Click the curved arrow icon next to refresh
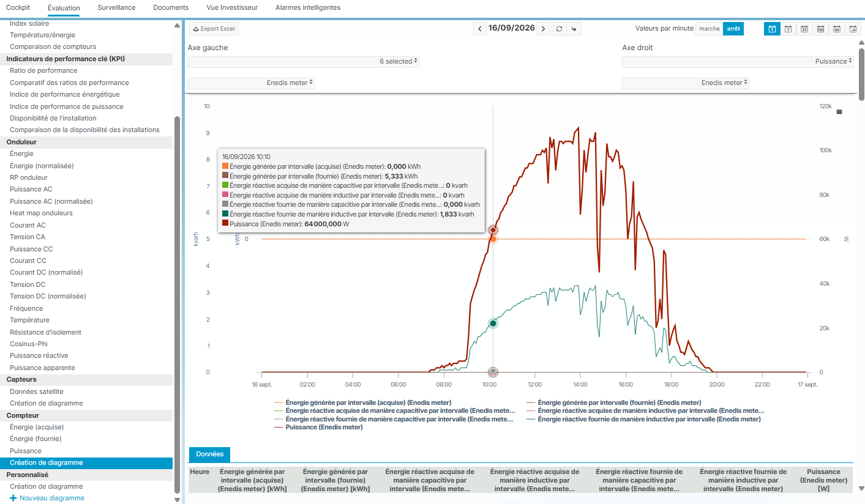This screenshot has height=504, width=865. point(574,29)
